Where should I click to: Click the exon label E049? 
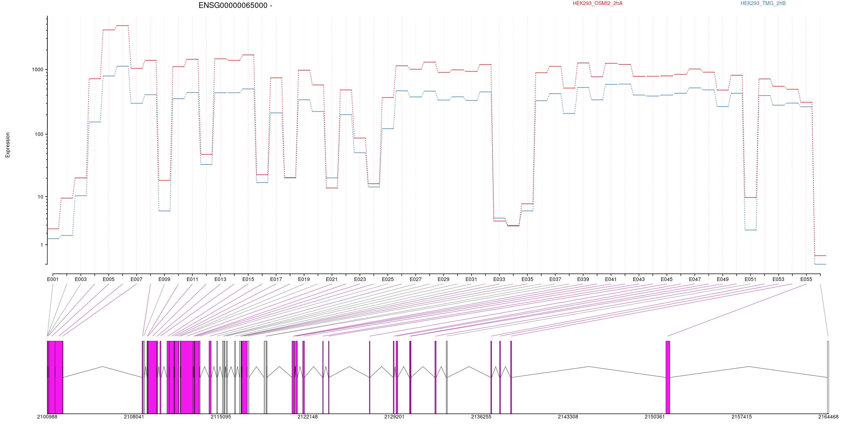(x=723, y=279)
